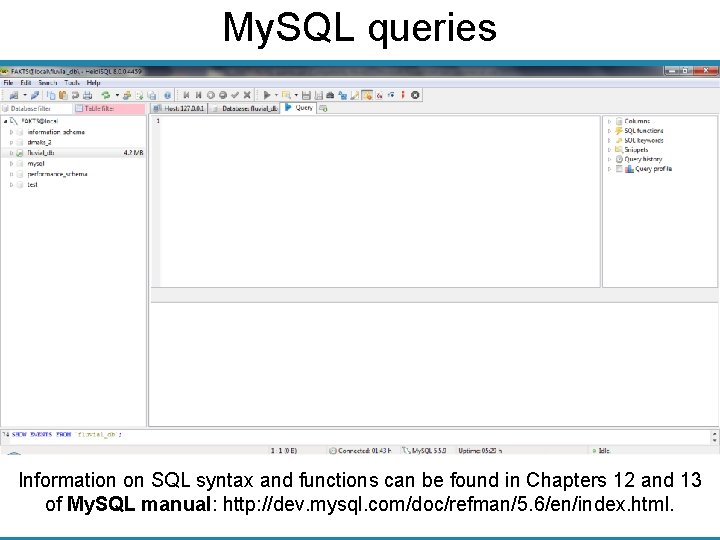Click the insert row circle icon

pyautogui.click(x=210, y=95)
